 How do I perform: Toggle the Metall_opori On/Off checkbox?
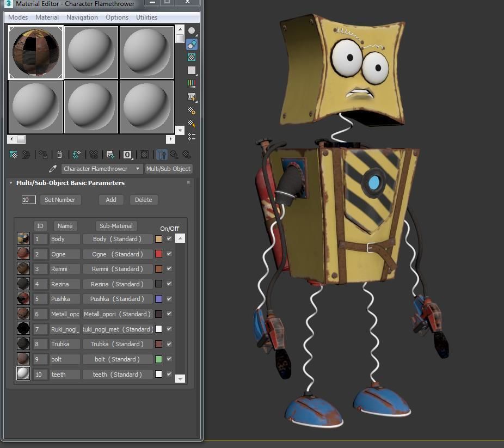coord(169,314)
